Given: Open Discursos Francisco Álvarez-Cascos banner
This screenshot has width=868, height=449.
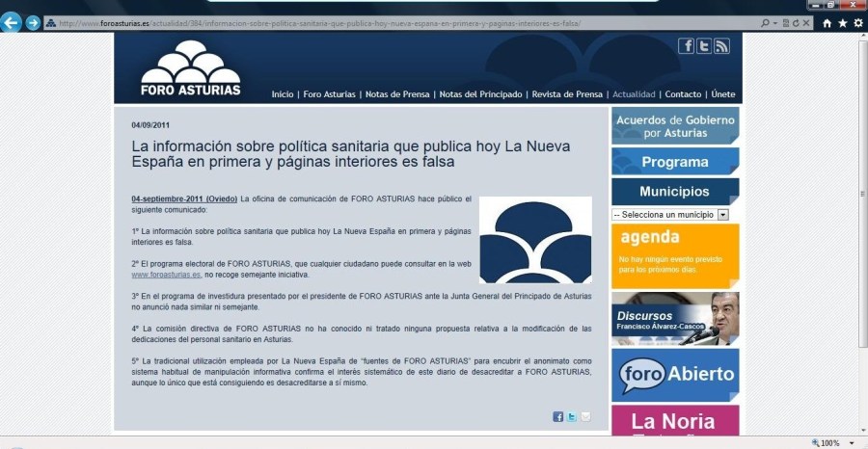Looking at the screenshot, I should click(675, 319).
